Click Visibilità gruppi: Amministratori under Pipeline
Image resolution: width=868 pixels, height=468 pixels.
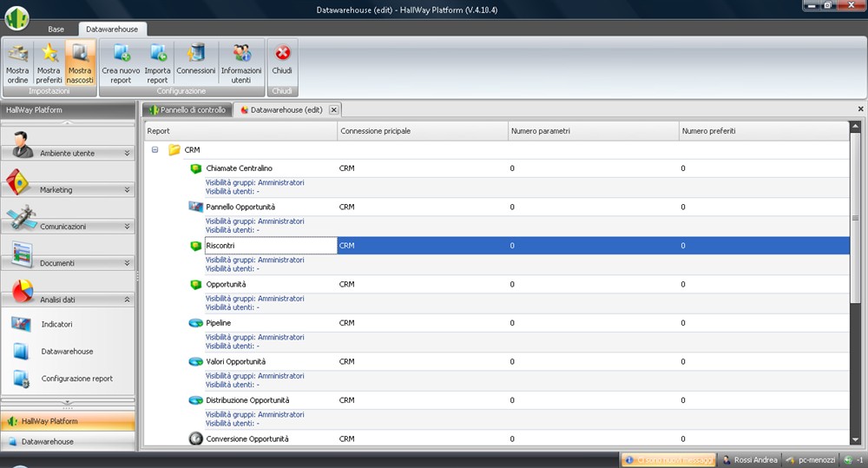click(254, 337)
